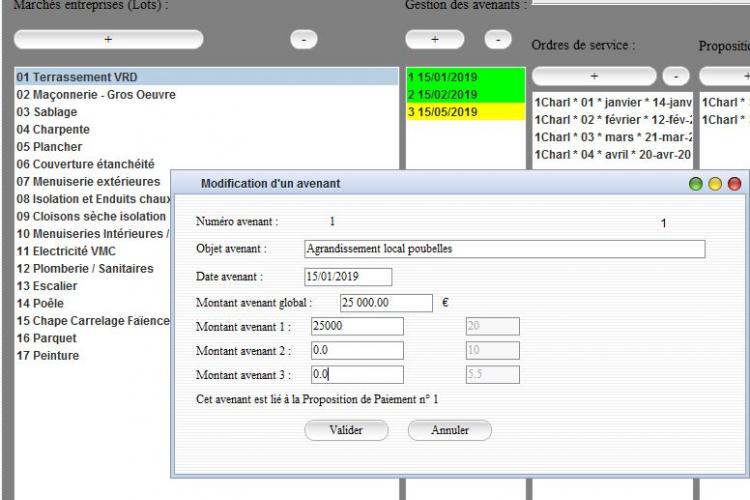Viewport: 750px width, 500px height.
Task: Remove Ordre de service with minus button
Action: 676,76
